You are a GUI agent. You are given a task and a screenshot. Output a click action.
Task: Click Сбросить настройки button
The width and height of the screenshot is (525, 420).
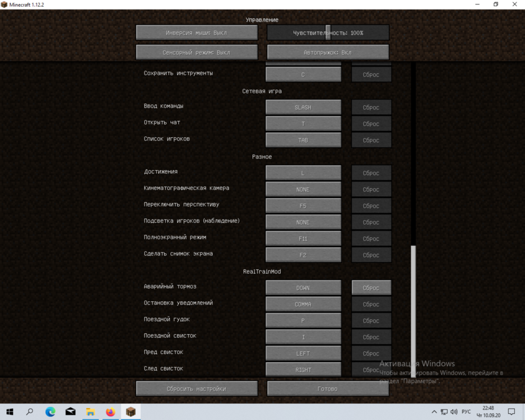[197, 389]
